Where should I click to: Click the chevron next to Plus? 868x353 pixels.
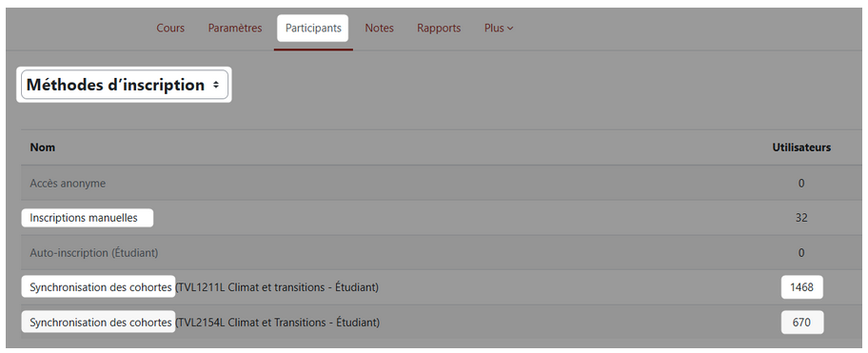[510, 29]
